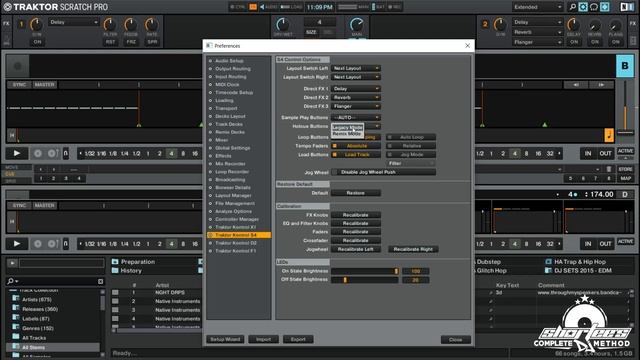
Task: Open FX unit 1 Delay effect dropdown
Action: (x=74, y=22)
